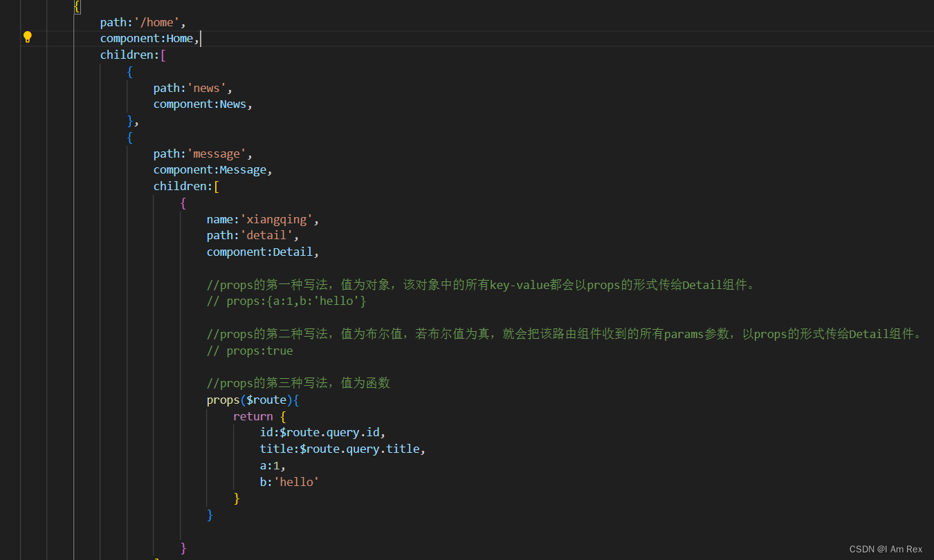Click path:'news' line
The image size is (934, 560).
coord(194,88)
